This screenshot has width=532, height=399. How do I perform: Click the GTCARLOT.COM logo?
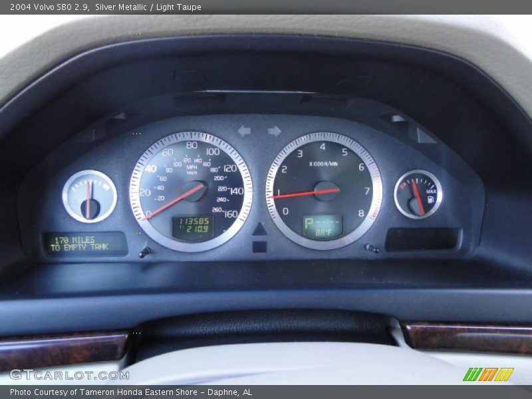point(69,375)
